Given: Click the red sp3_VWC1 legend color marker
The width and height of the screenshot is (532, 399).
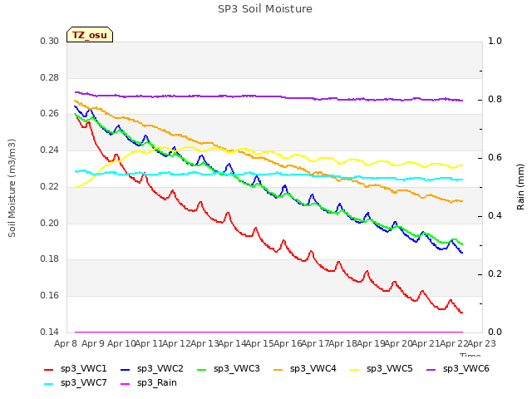Looking at the screenshot, I should [x=49, y=369].
